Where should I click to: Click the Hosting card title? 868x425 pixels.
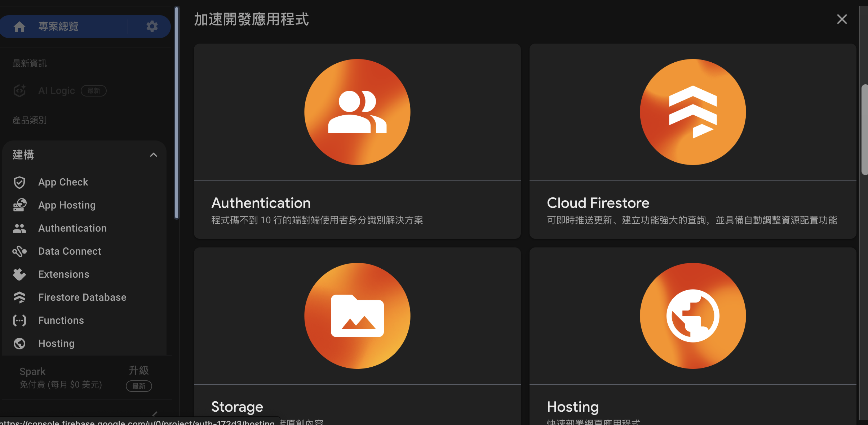click(573, 407)
